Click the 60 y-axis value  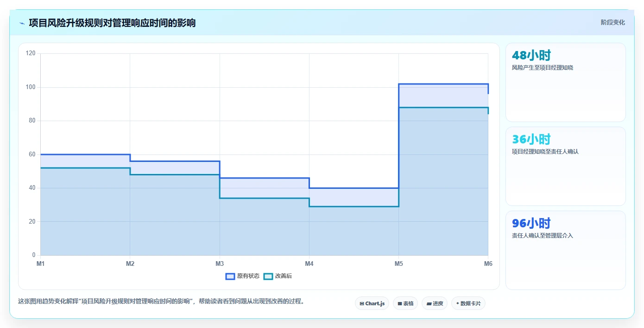pos(32,154)
